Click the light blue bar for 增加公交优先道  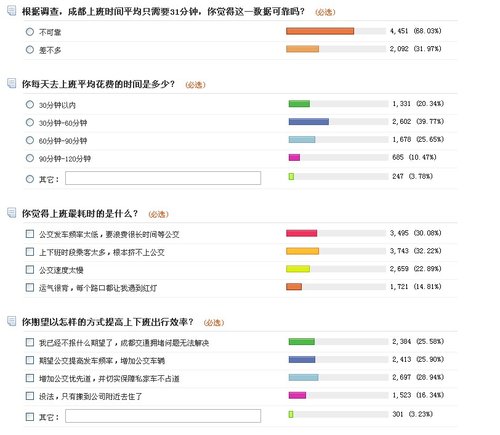[303, 377]
